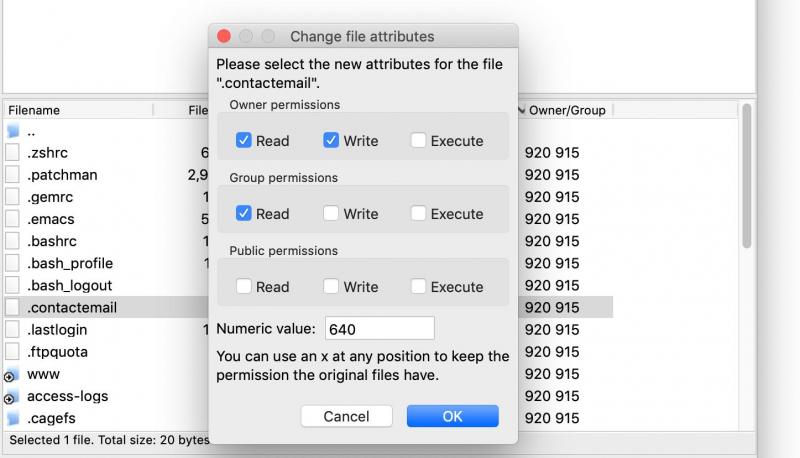Viewport: 800px width, 458px height.
Task: Select the www folder icon
Action: [x=12, y=375]
